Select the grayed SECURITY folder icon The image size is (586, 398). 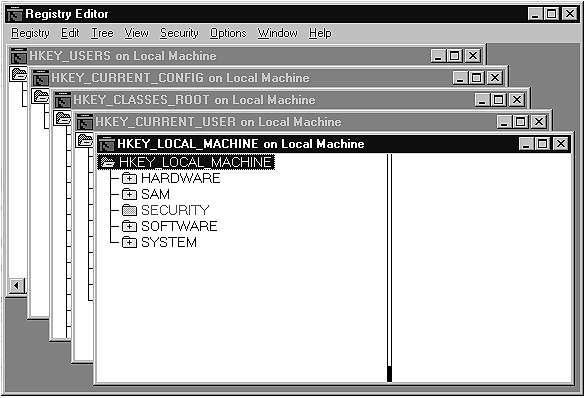[x=129, y=210]
